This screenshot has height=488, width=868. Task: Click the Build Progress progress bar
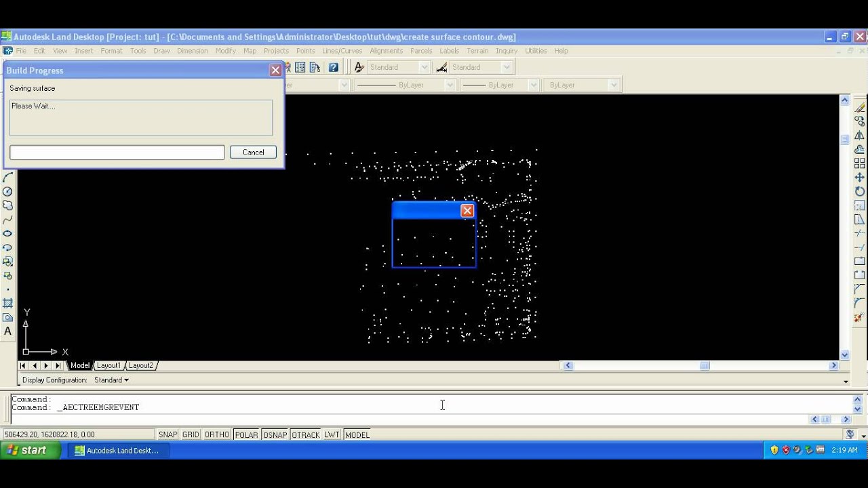point(117,152)
